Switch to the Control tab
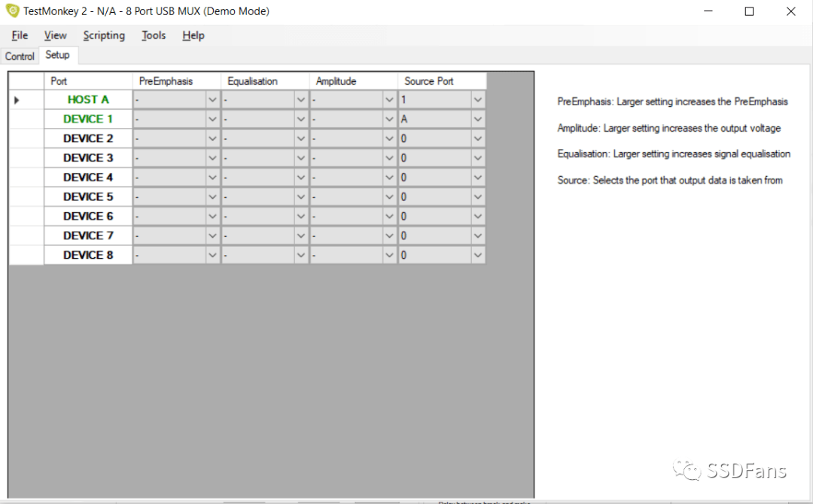Image resolution: width=813 pixels, height=504 pixels. tap(20, 56)
